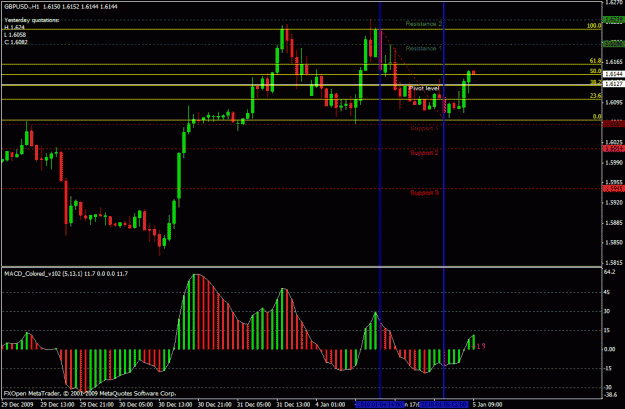
Task: Click the highlighted 2010.01.04 14:00 date tag
Action: pos(380,405)
